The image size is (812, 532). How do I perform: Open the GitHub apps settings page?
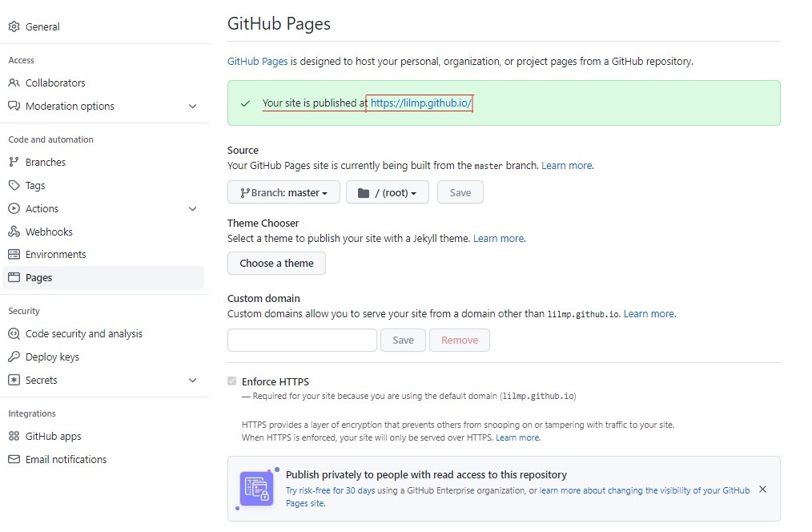53,436
